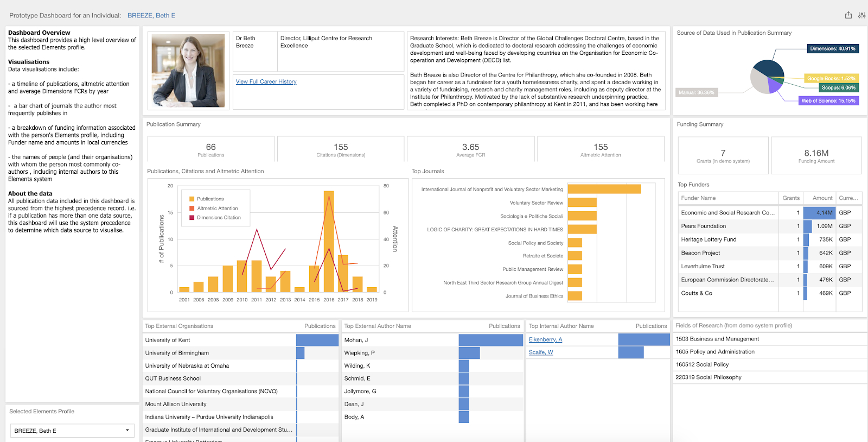Click the Web of Science pie label
This screenshot has width=868, height=442.
click(x=828, y=100)
